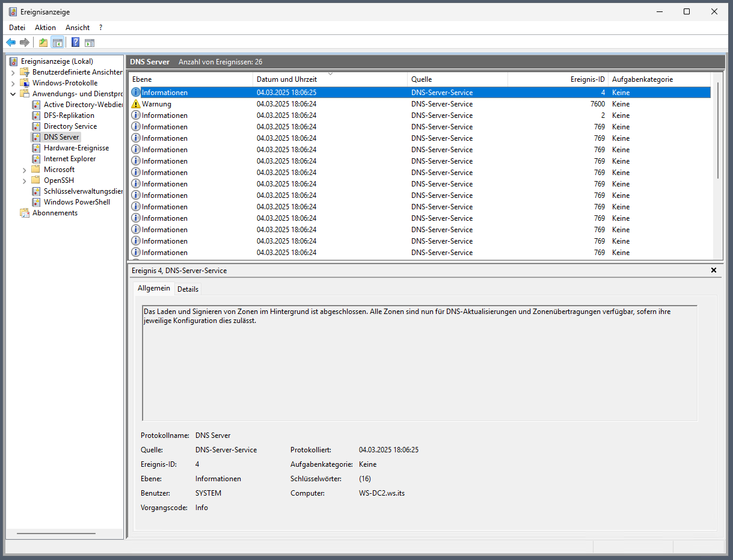This screenshot has height=560, width=733.
Task: Click the Anwendungs- und Dienstprotokolle folder icon
Action: [x=25, y=94]
